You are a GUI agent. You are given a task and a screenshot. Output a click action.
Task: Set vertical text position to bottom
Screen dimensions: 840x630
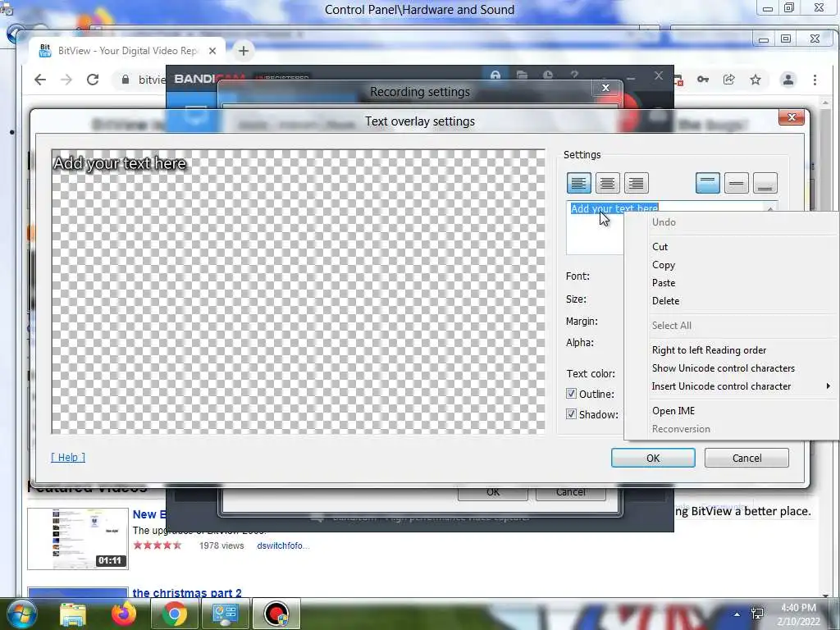(765, 183)
